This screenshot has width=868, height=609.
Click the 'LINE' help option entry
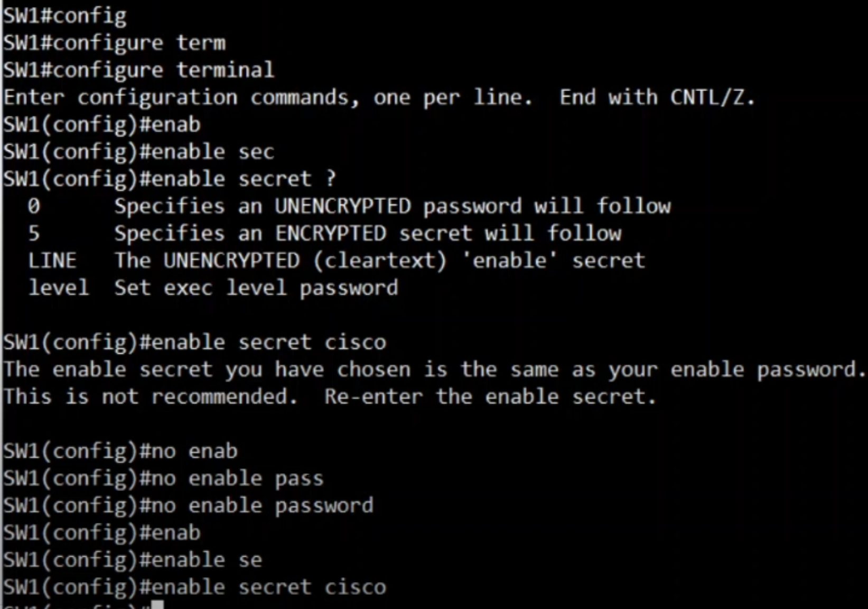point(52,261)
